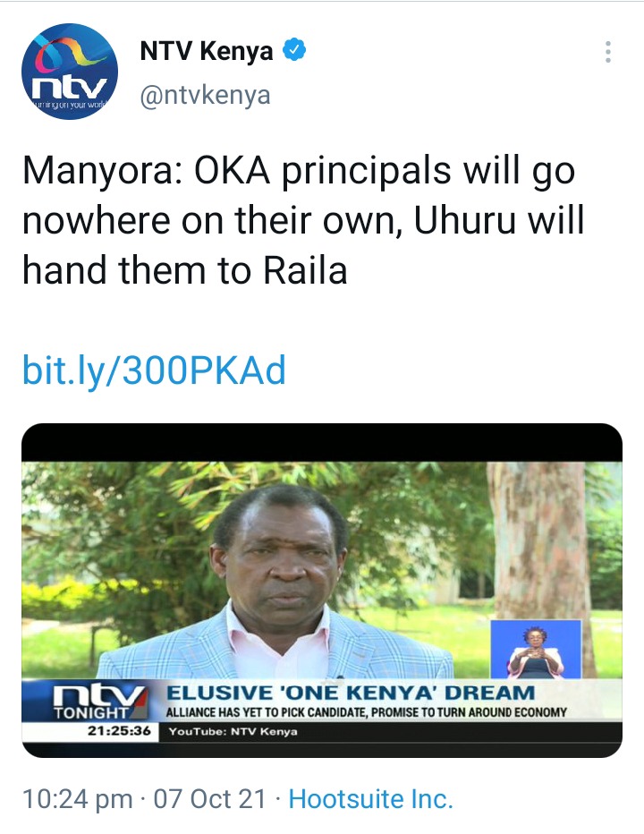Open the @ntvkenya handle
The height and width of the screenshot is (834, 644).
coord(205,96)
